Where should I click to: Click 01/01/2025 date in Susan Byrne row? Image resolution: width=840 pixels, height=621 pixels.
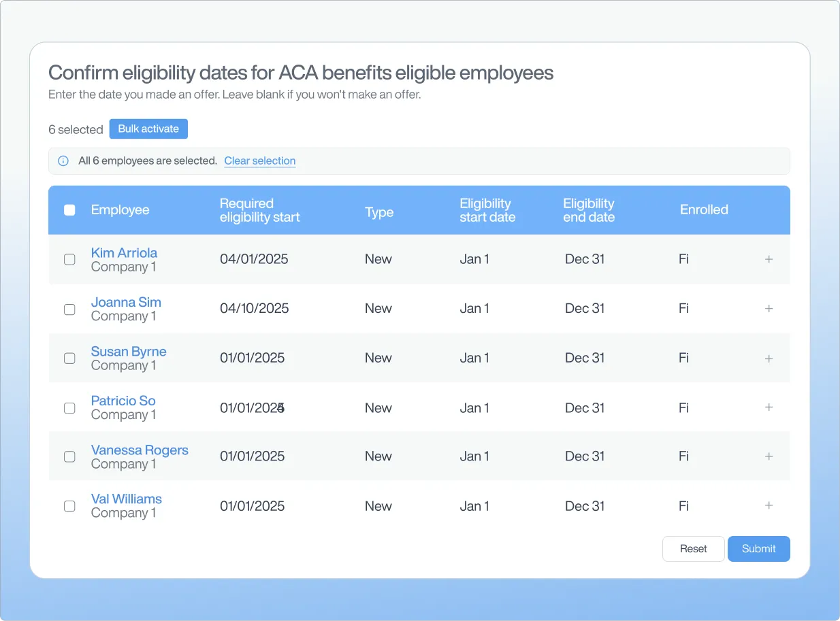pyautogui.click(x=253, y=358)
